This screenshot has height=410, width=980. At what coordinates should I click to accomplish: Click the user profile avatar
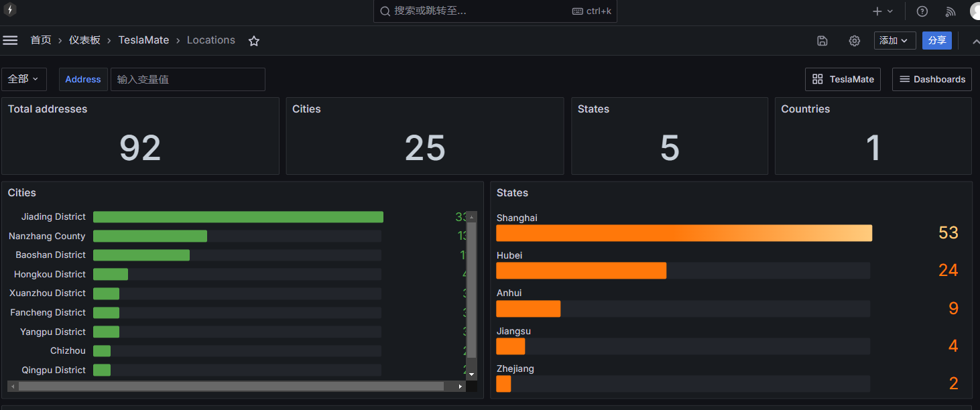[975, 11]
